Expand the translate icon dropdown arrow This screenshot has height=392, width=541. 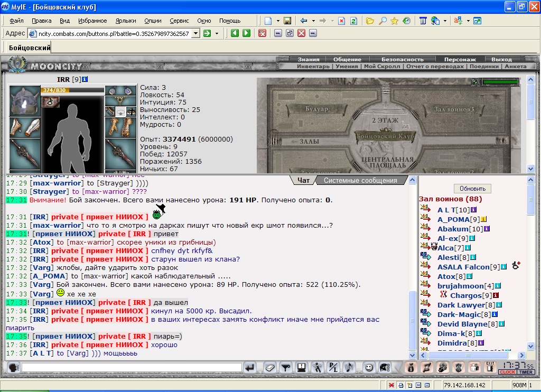[x=468, y=21]
